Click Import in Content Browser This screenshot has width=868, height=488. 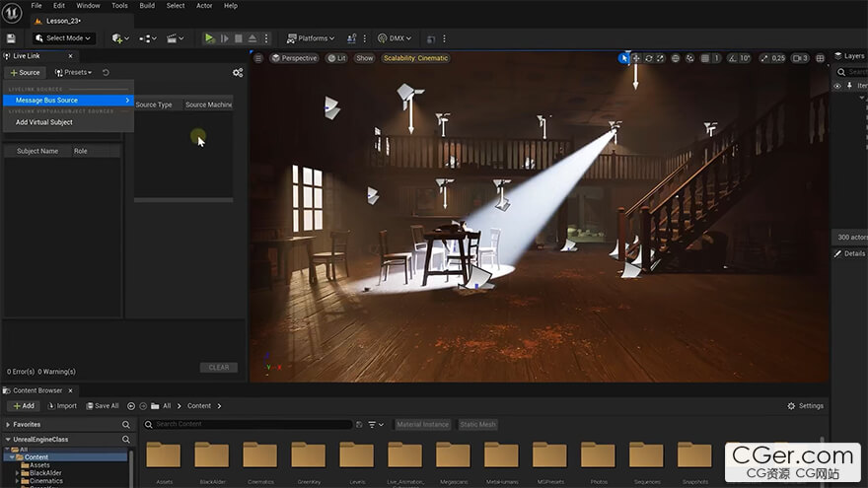click(62, 405)
